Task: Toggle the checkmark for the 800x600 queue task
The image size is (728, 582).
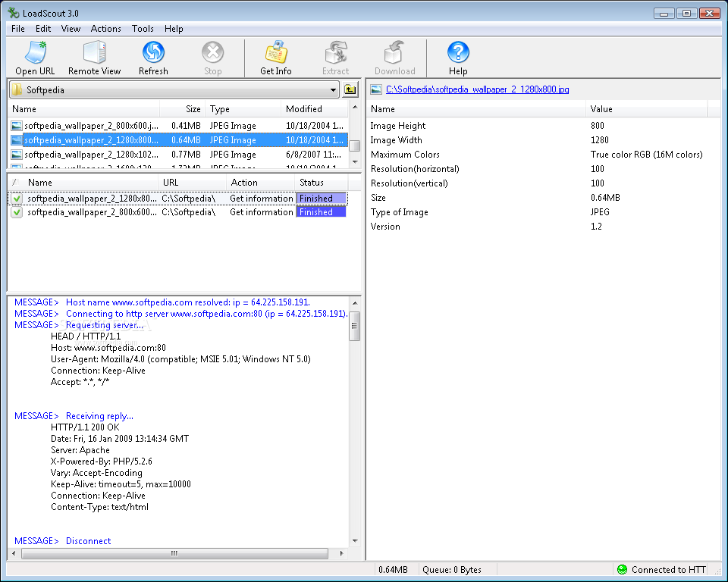Action: click(17, 212)
